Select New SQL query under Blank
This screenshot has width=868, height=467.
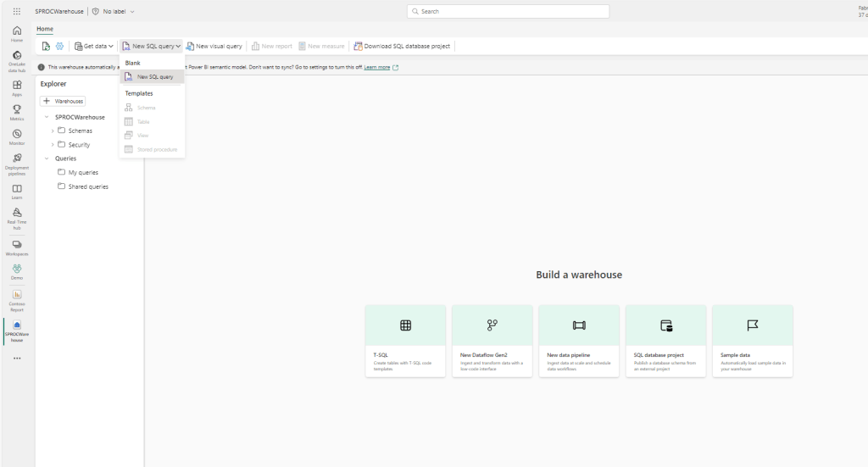click(x=154, y=76)
